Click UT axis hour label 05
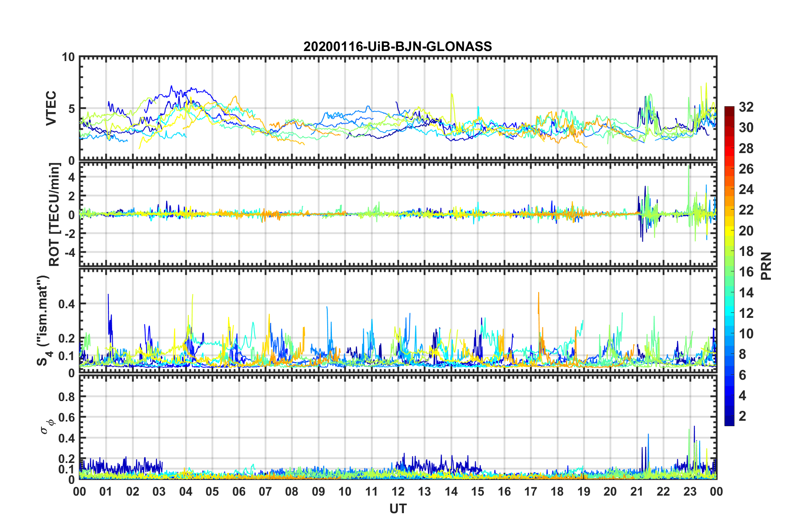Screen dimensions: 796x532 point(212,492)
